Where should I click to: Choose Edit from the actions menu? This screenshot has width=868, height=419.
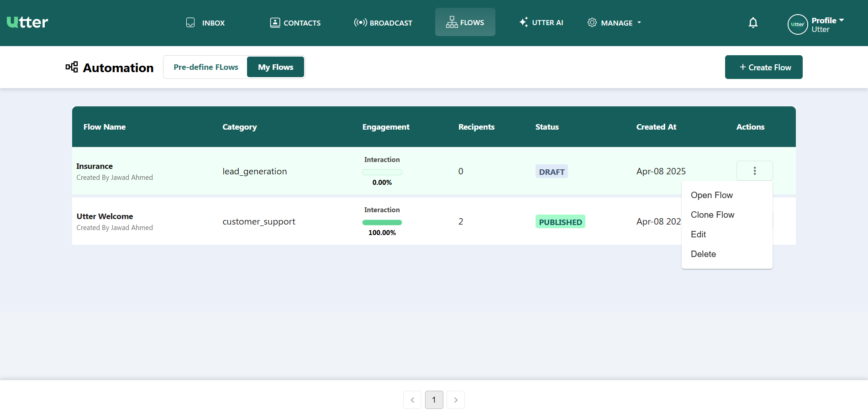698,235
